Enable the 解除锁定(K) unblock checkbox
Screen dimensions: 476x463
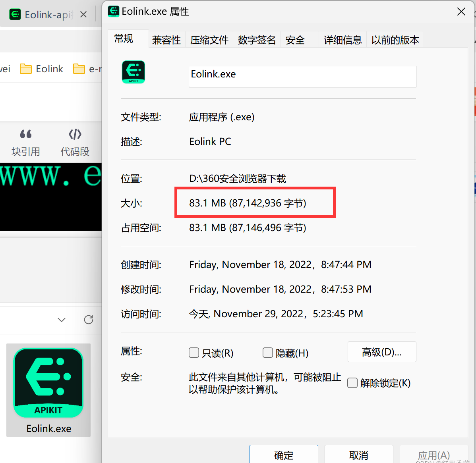pyautogui.click(x=352, y=383)
